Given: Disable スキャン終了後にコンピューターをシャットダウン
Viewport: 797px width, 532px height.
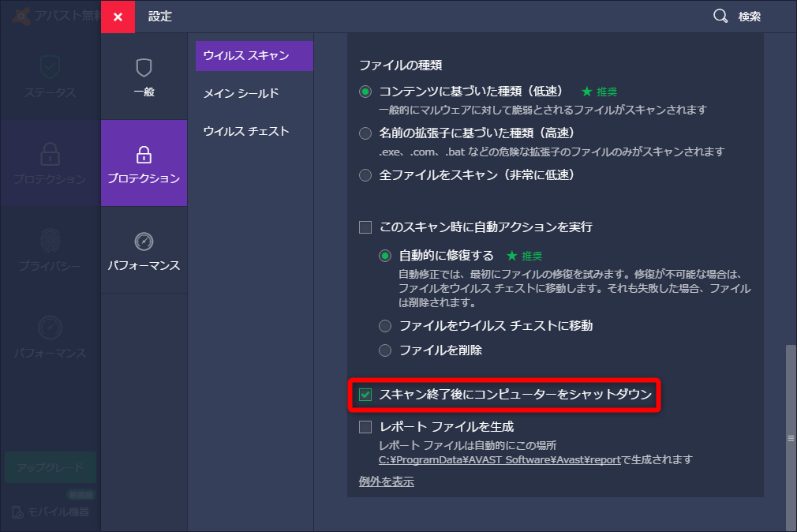Looking at the screenshot, I should (365, 394).
